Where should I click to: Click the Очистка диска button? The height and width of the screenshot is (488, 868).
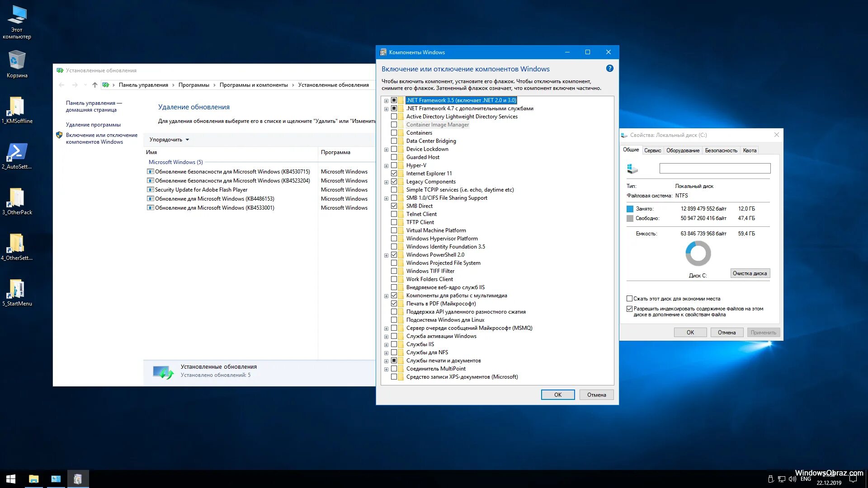(x=750, y=273)
